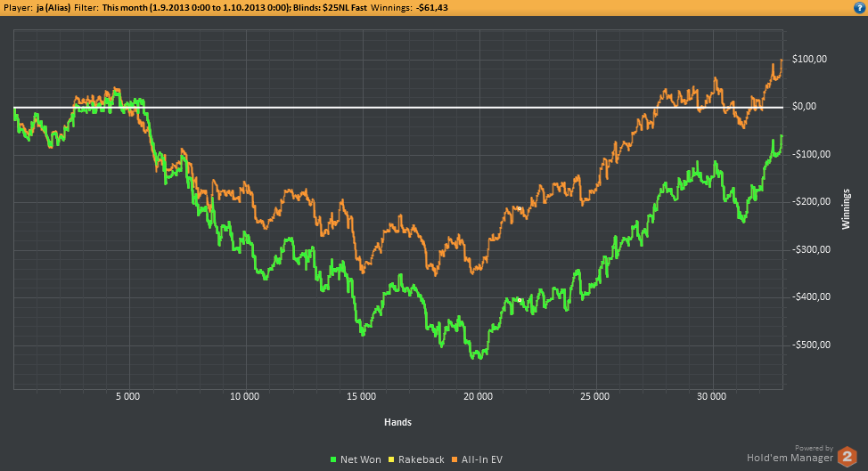The image size is (868, 471).
Task: Click the Hold'em Manager 2 logo badge
Action: point(848,456)
